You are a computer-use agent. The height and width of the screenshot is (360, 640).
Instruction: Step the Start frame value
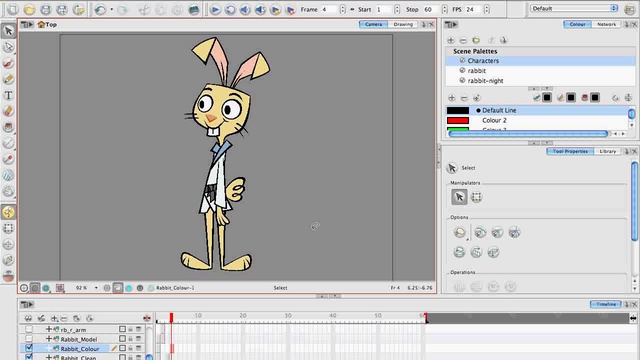(x=397, y=9)
